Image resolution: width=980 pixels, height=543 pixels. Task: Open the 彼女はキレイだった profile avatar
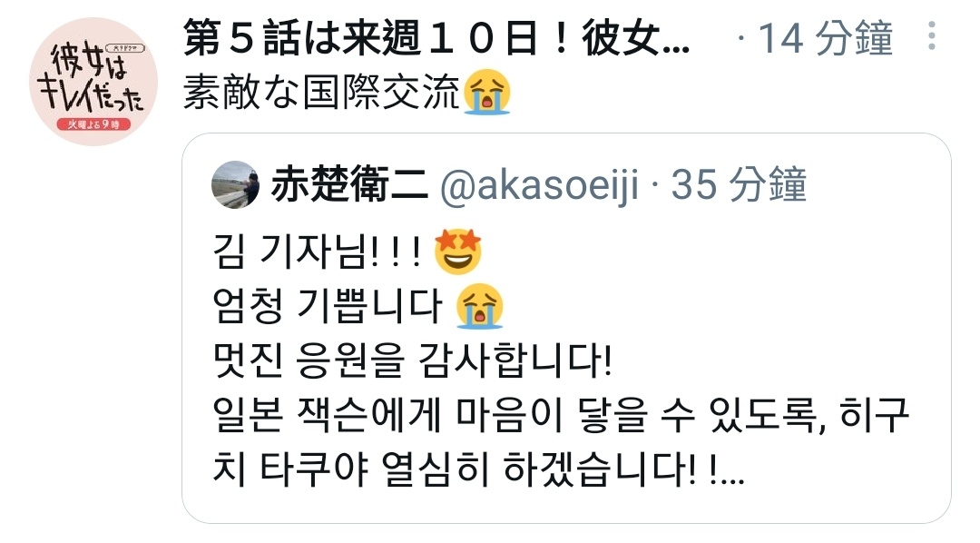(x=93, y=82)
